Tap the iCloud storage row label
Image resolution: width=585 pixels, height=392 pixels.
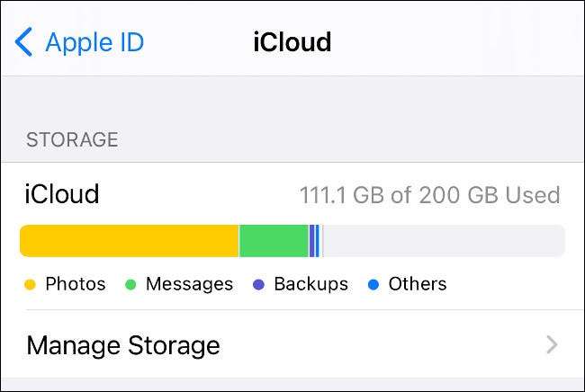[63, 194]
